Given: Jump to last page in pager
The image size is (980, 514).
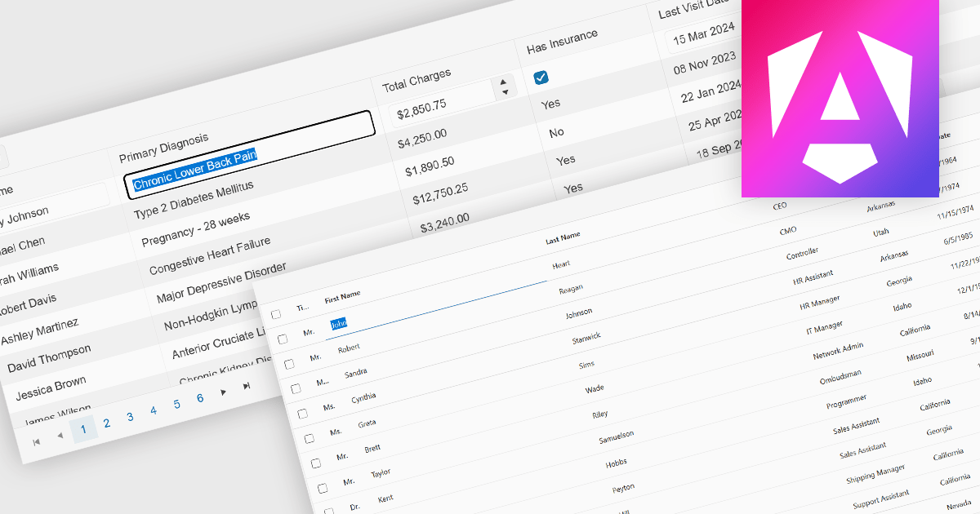Looking at the screenshot, I should coord(247,385).
